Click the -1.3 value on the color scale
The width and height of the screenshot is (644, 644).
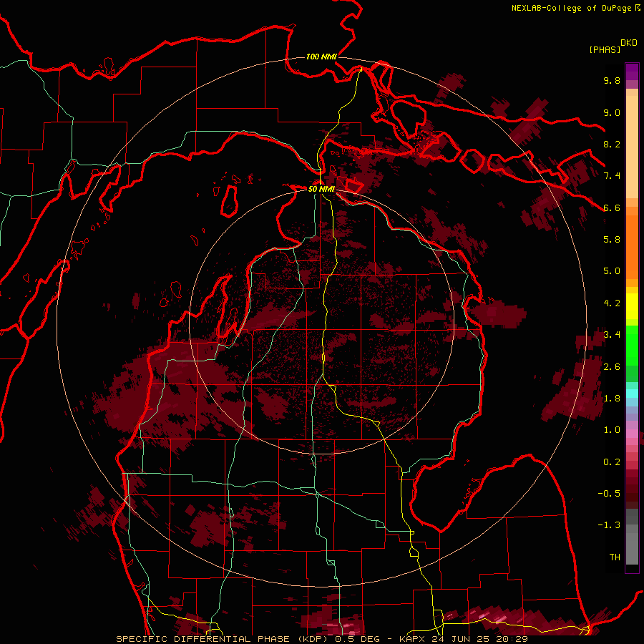pos(609,525)
